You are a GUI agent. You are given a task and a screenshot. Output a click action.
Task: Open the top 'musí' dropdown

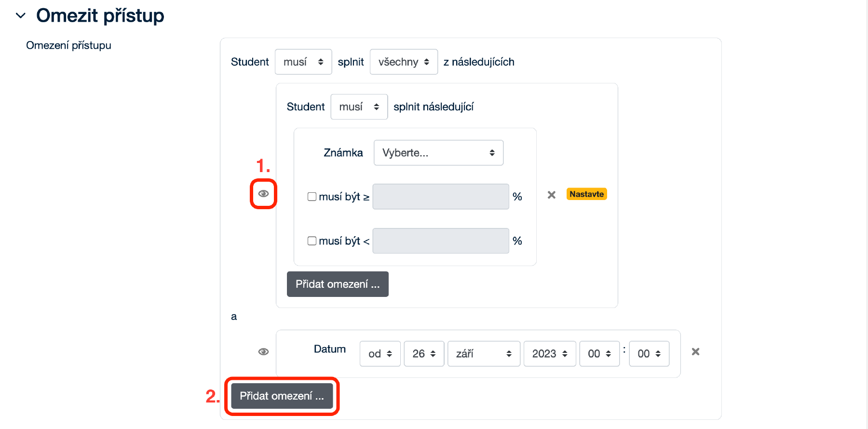coord(303,62)
